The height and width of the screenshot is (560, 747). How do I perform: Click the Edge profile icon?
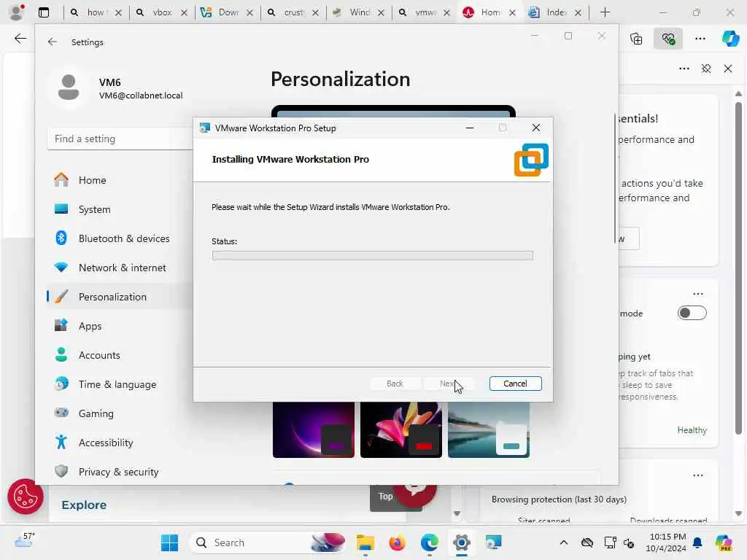[x=18, y=12]
